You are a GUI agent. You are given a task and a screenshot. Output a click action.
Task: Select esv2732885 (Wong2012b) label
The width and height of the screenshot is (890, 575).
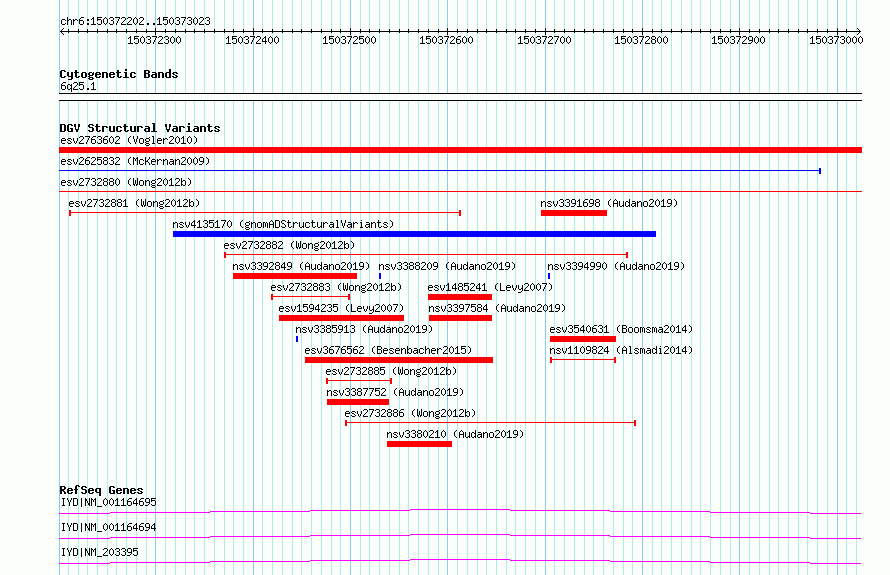[x=391, y=371]
